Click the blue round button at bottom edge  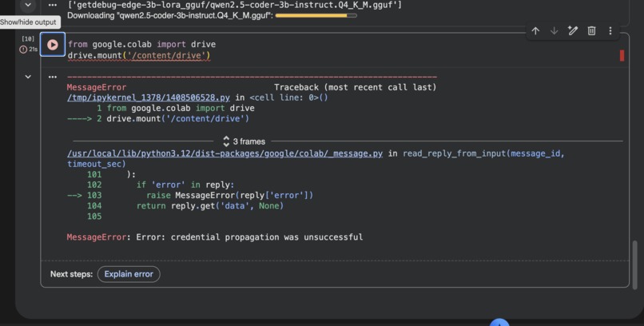[x=499, y=322]
